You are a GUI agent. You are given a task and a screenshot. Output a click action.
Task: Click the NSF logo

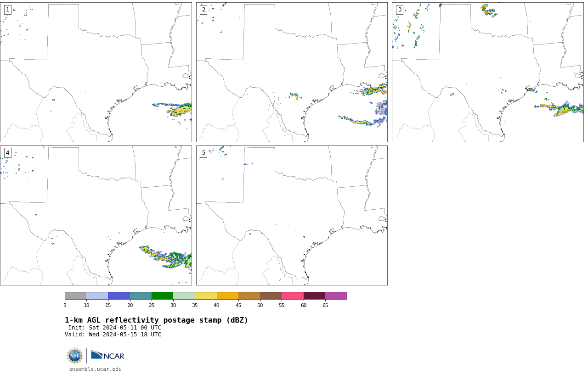coord(75,356)
